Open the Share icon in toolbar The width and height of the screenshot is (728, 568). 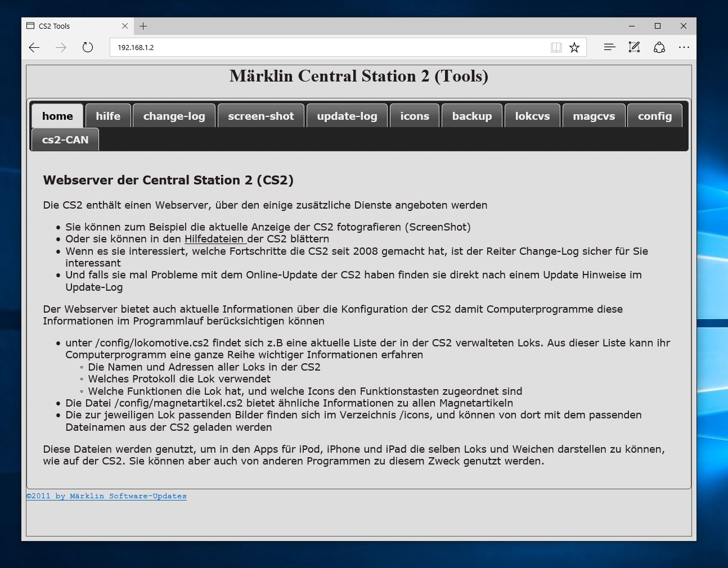tap(659, 47)
